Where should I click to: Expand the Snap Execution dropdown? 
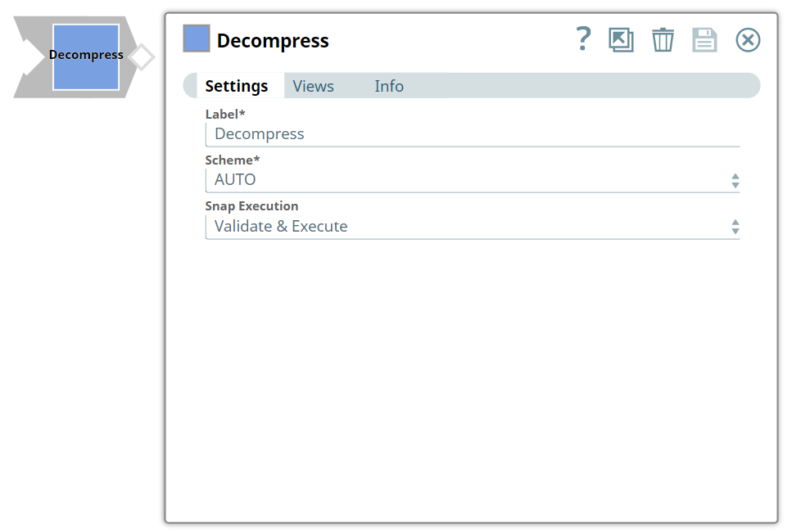[x=467, y=227]
